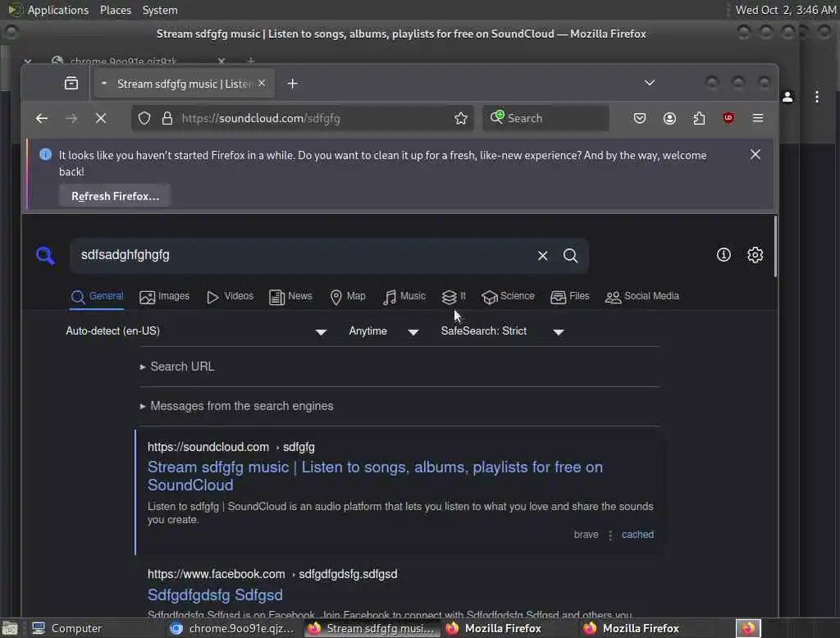Click the info icon in notification bar
This screenshot has width=840, height=638.
(46, 155)
